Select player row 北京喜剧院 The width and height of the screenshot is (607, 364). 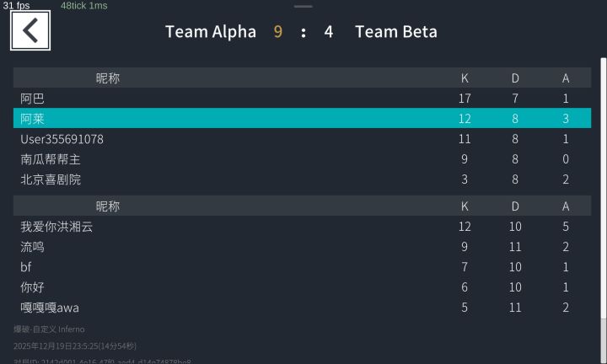[x=302, y=179]
